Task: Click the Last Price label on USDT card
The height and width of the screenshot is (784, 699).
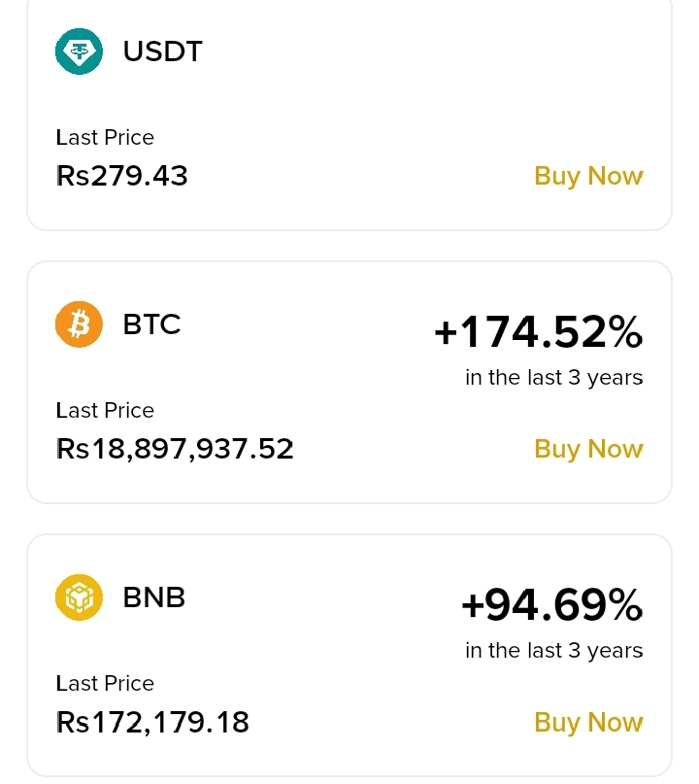Action: pos(105,137)
